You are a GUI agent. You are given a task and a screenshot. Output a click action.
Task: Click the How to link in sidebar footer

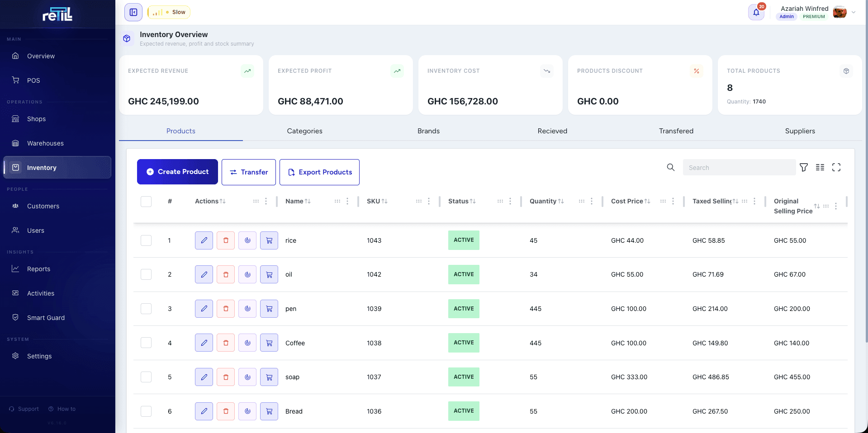(x=62, y=409)
